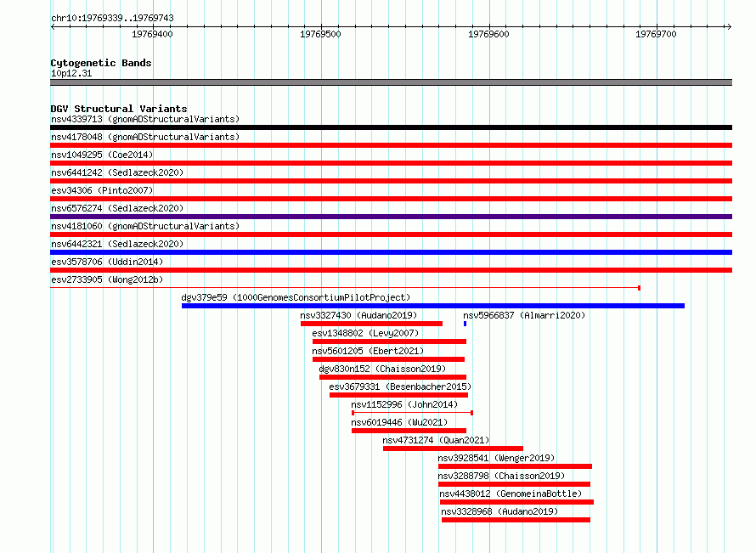Click the chr10:19769339..19769743 coordinates text

coord(112,18)
